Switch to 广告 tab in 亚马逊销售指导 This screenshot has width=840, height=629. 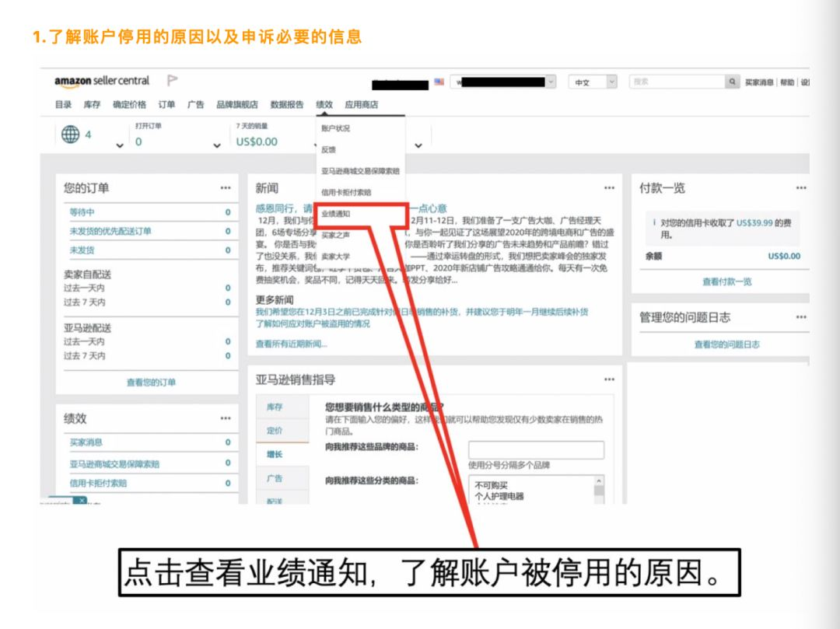coord(275,478)
